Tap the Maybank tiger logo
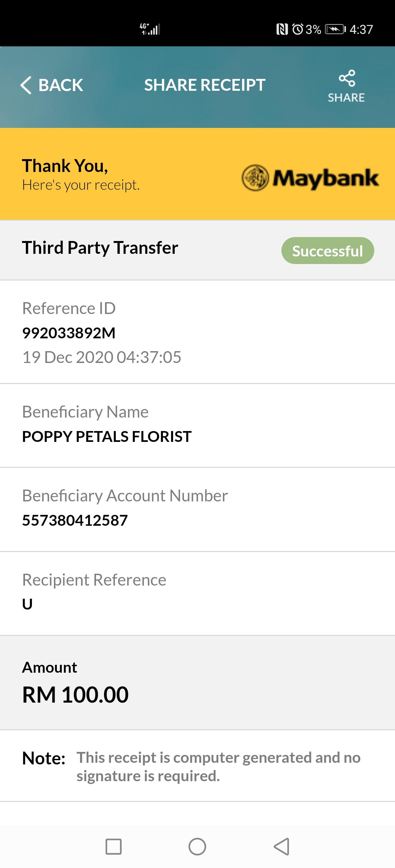 point(255,178)
